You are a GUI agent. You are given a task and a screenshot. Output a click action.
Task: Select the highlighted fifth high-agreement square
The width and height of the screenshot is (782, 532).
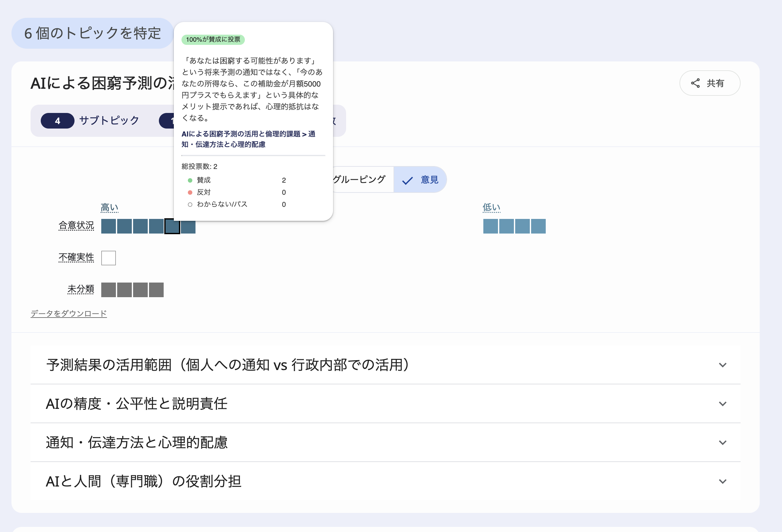(172, 226)
